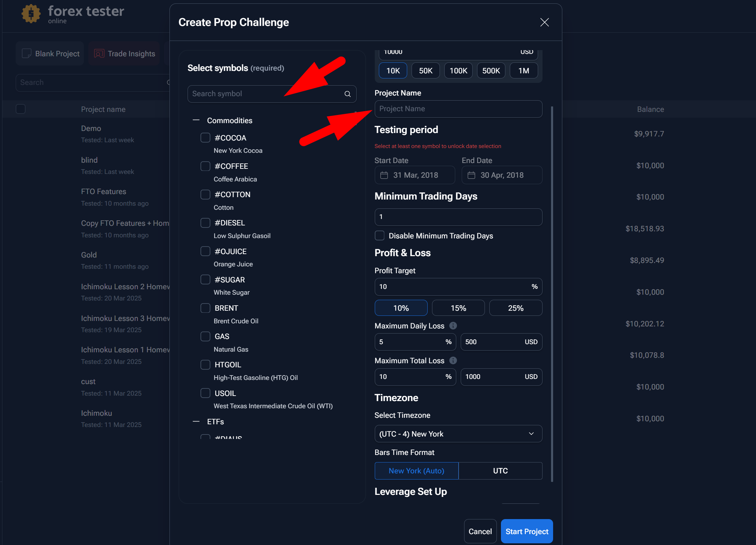Click the Start Project button
This screenshot has height=545, width=756.
pyautogui.click(x=527, y=531)
